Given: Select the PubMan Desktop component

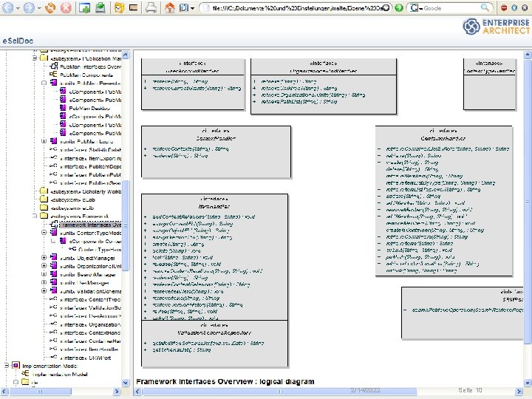Looking at the screenshot, I should pyautogui.click(x=89, y=108).
